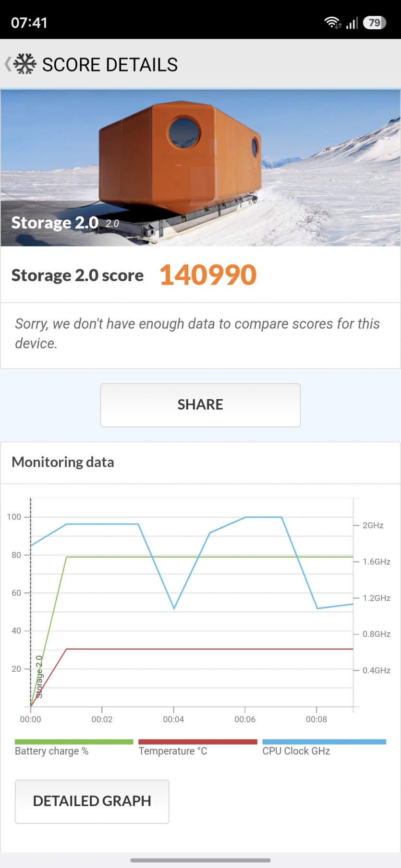
Task: Tap the blue CPU Clock legend swatch
Action: click(x=324, y=742)
